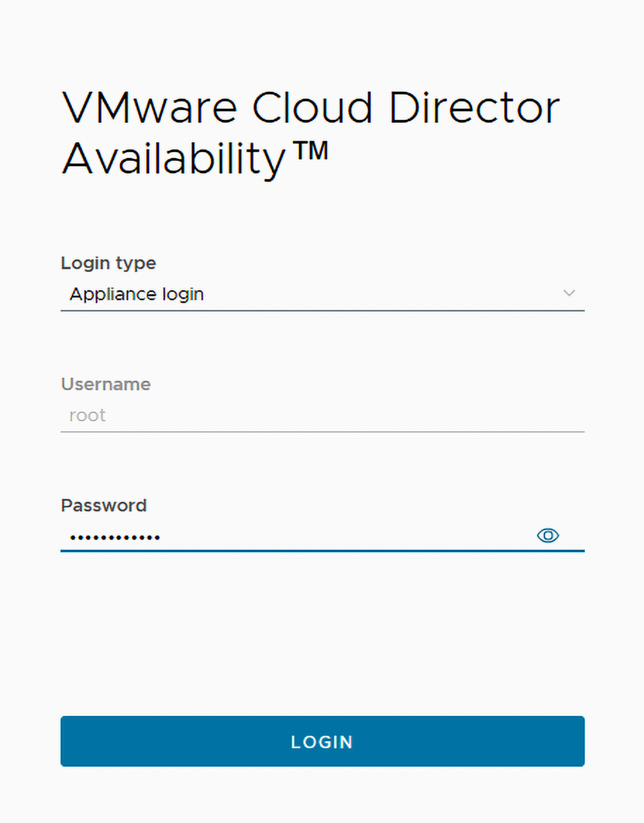Screen dimensions: 644x823
Task: Click the Login type label
Action: [108, 263]
